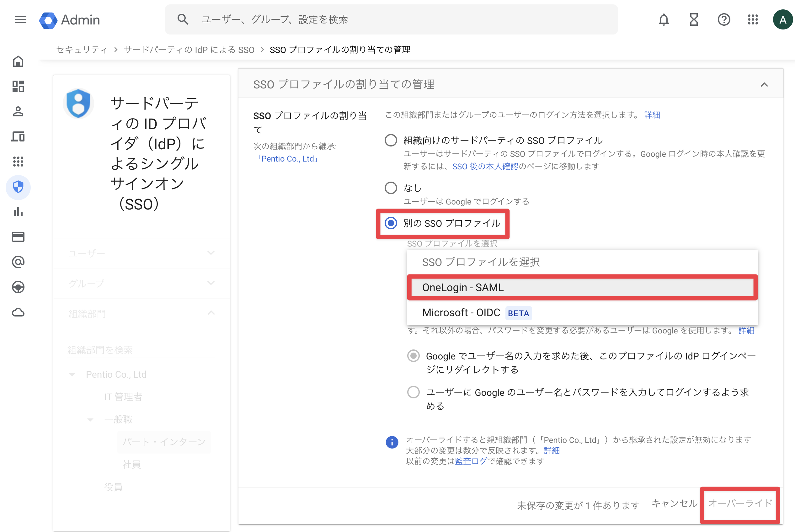Open Devices icon in sidebar
Image resolution: width=795 pixels, height=532 pixels.
click(x=18, y=136)
